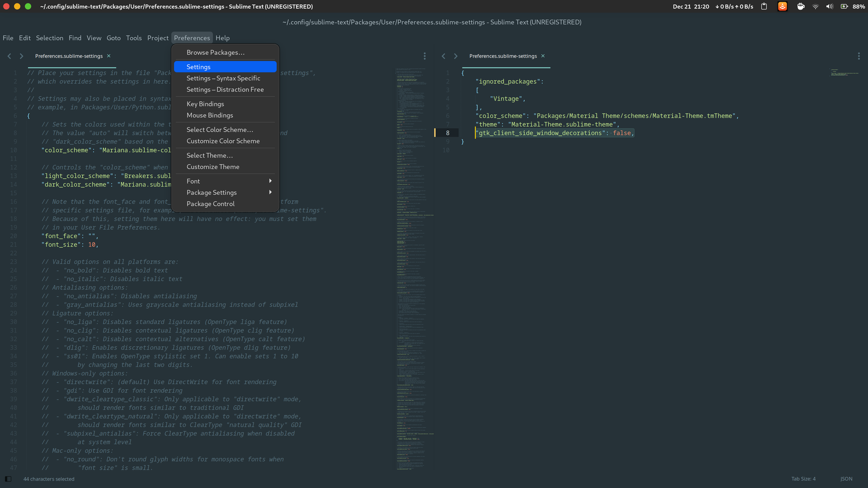Viewport: 868px width, 488px height.
Task: Click "Material-Theme.sublime-theme" value
Action: tap(562, 124)
